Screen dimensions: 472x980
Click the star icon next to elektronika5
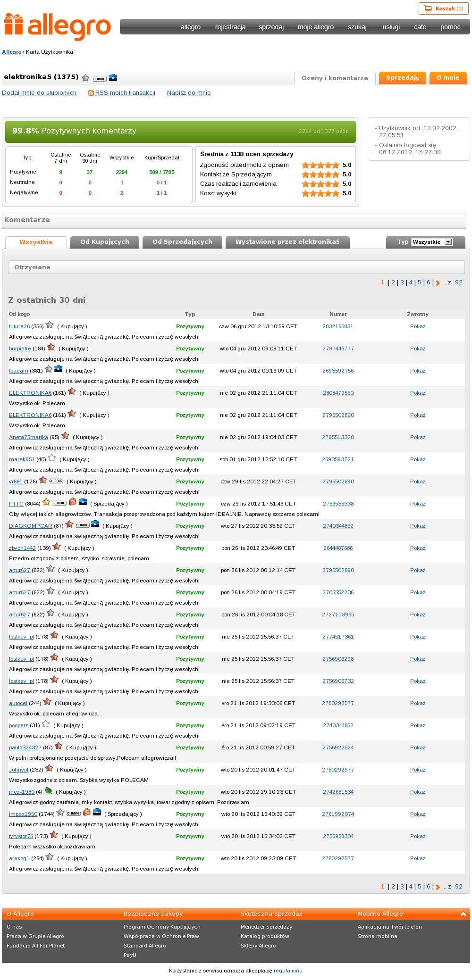click(85, 78)
